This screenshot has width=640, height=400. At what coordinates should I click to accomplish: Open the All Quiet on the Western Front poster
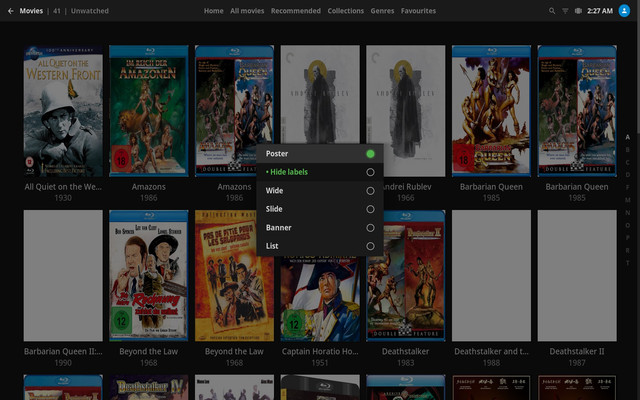click(63, 111)
